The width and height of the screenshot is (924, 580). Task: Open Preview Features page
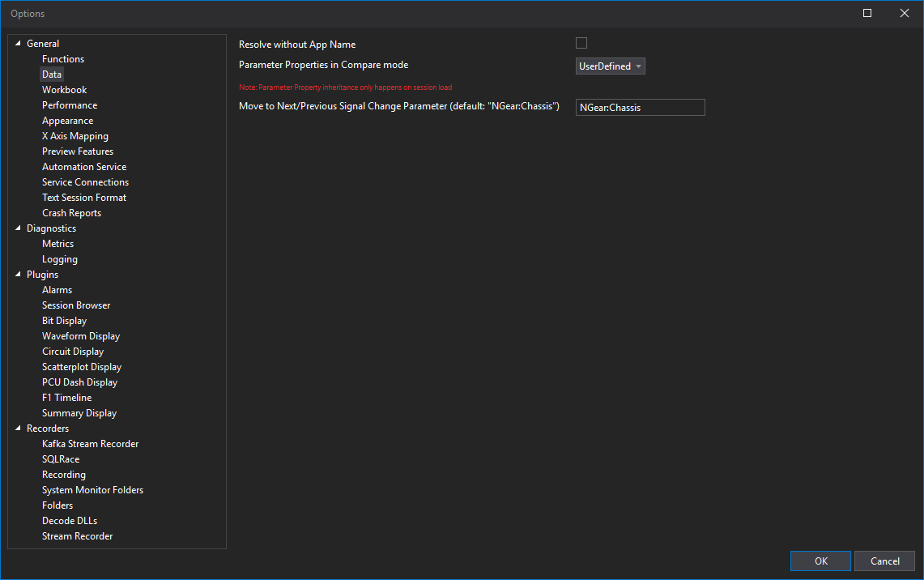[78, 151]
